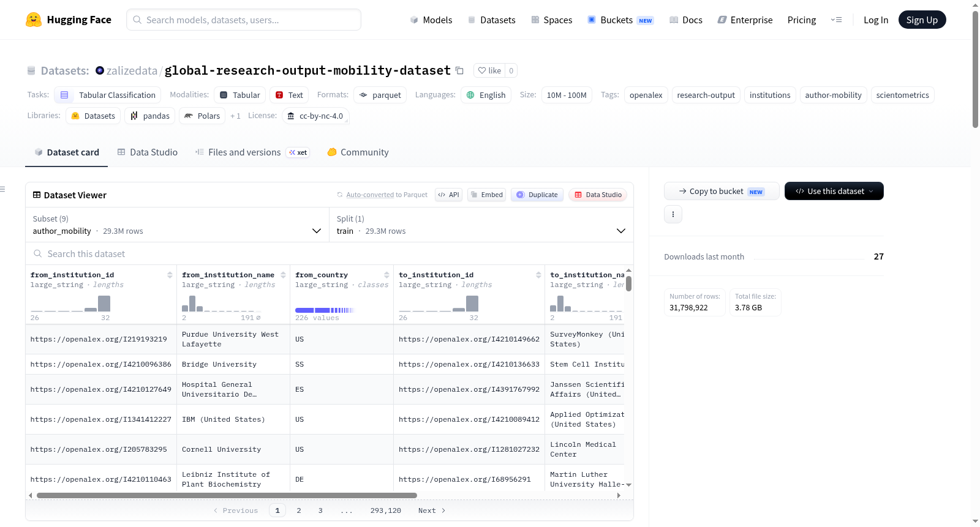
Task: Open the Subset author_mobility dropdown
Action: pos(177,225)
